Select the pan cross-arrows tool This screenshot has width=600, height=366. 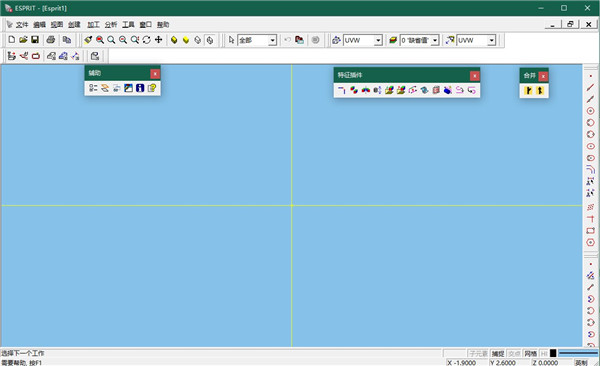point(158,40)
